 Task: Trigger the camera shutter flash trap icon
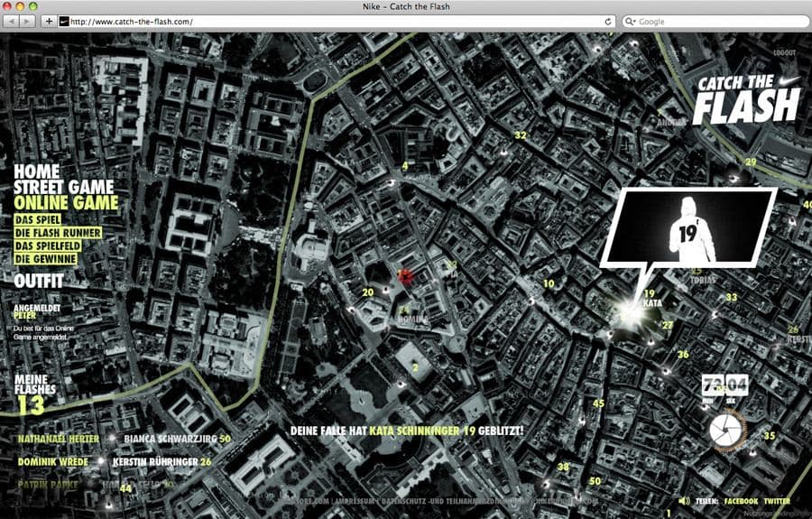728,431
